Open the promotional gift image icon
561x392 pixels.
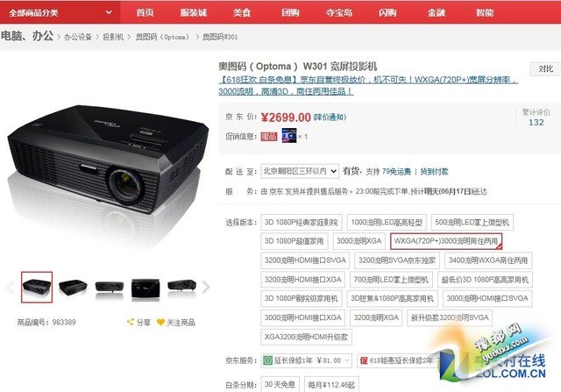click(289, 136)
